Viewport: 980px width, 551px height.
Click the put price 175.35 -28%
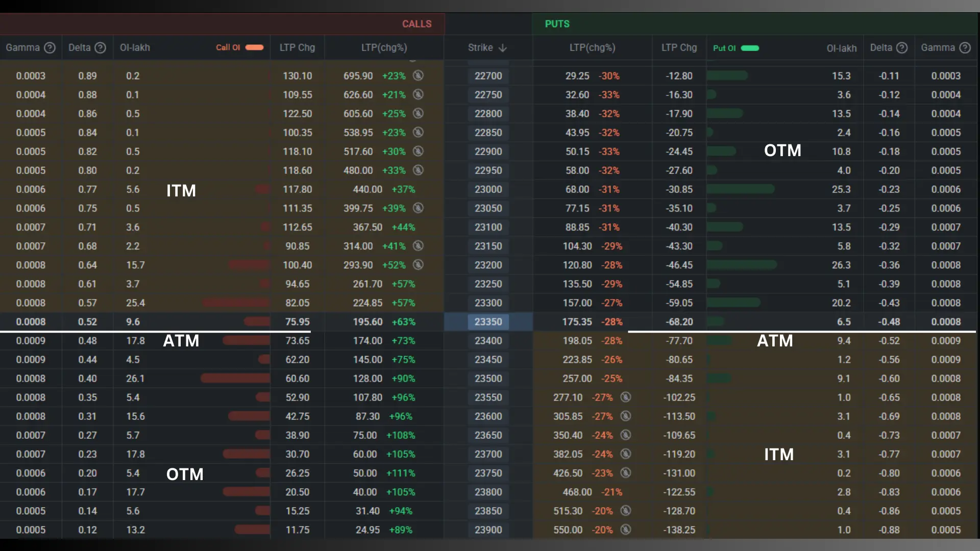(593, 322)
